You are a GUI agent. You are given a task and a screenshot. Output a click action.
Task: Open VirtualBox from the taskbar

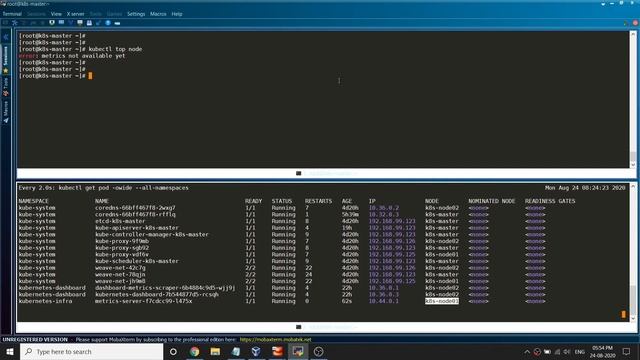pyautogui.click(x=256, y=351)
